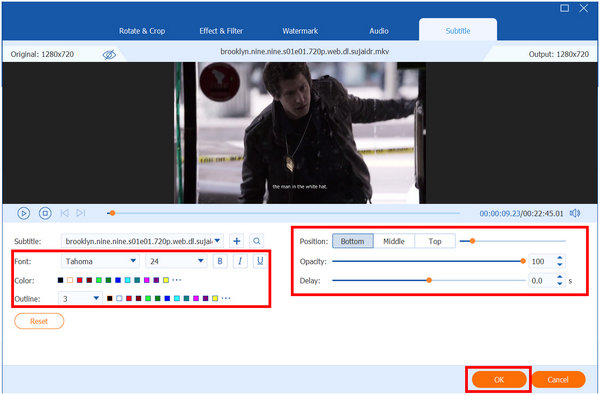Switch to the Rotate & Crop tab
The width and height of the screenshot is (600, 395).
[142, 31]
